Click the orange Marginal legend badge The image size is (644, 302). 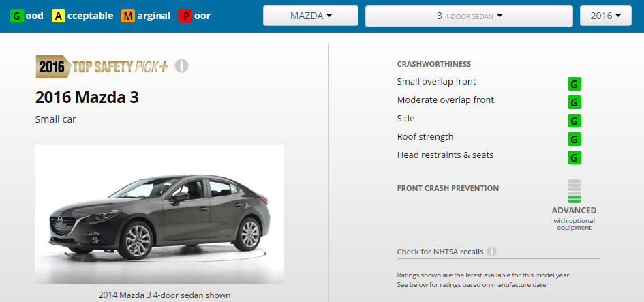[x=127, y=16]
